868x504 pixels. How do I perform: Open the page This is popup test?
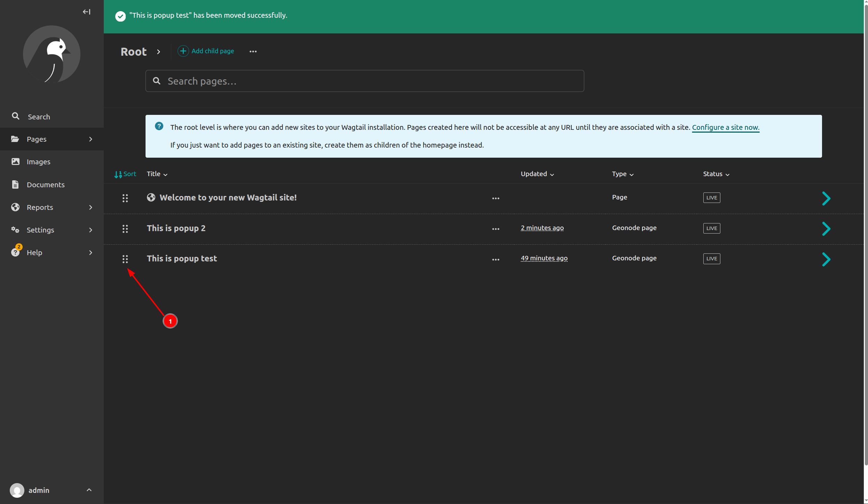(x=182, y=259)
